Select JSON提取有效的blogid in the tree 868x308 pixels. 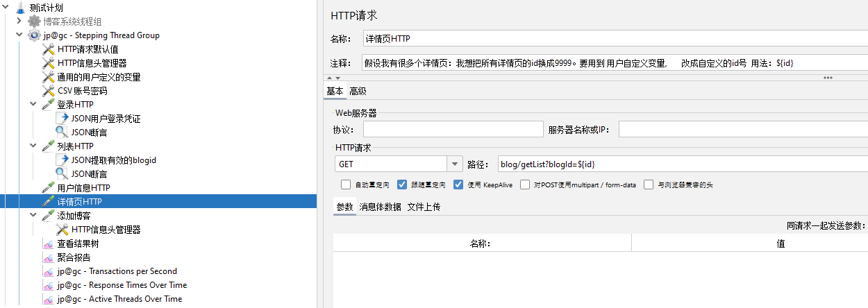(114, 160)
